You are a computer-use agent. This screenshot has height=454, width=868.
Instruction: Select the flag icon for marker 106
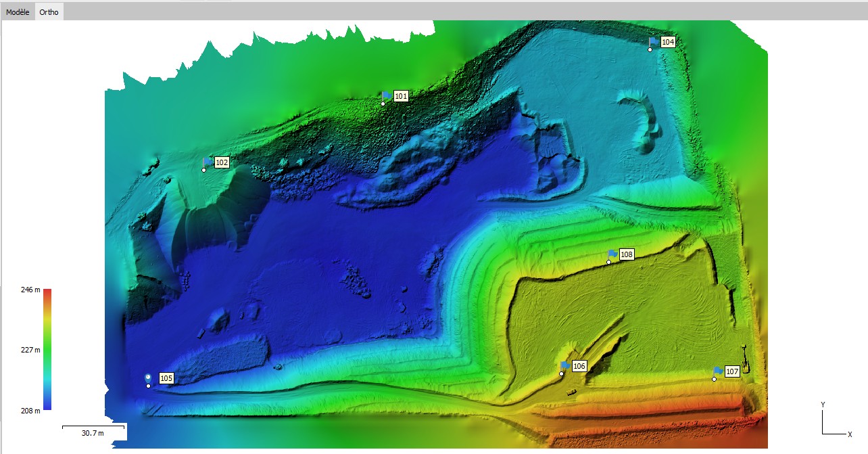[565, 364]
